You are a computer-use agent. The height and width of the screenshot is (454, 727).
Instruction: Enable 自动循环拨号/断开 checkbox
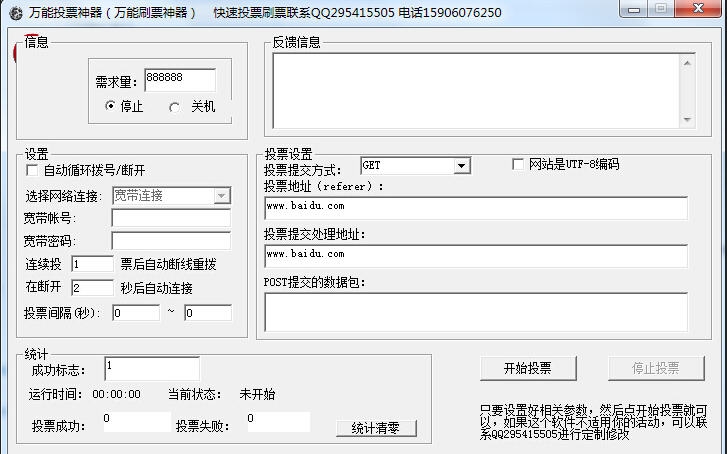tap(32, 170)
